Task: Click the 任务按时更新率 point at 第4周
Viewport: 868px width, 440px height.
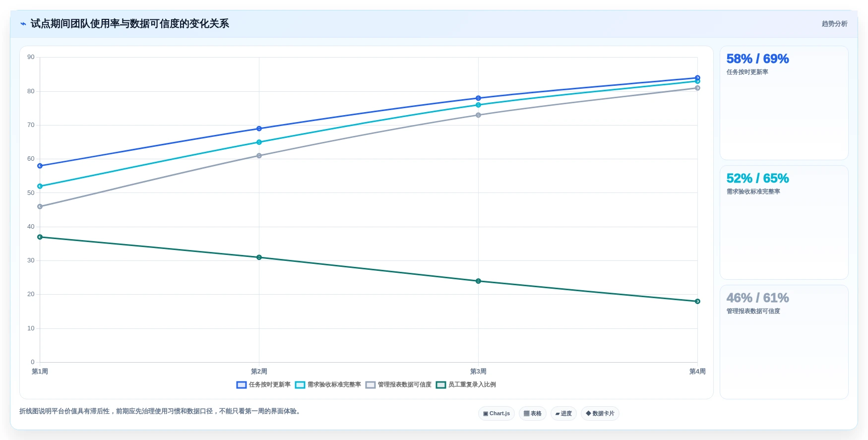Action: pos(697,78)
